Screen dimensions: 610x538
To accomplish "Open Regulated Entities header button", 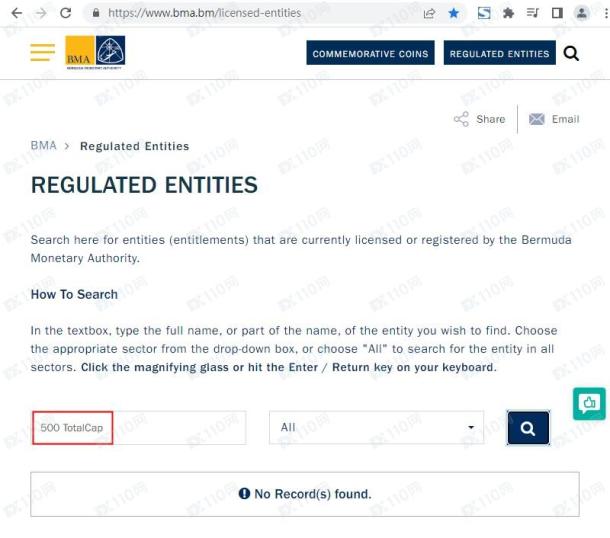I will click(x=500, y=53).
